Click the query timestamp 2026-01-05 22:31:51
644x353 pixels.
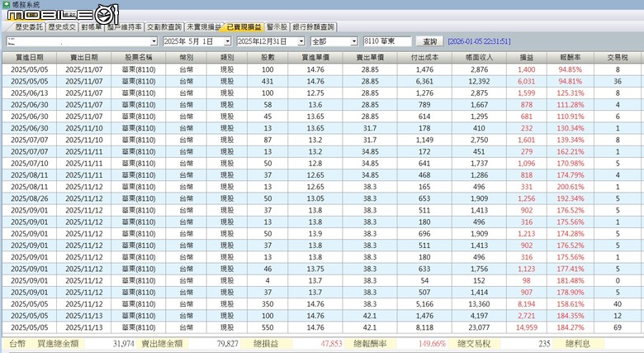[479, 41]
